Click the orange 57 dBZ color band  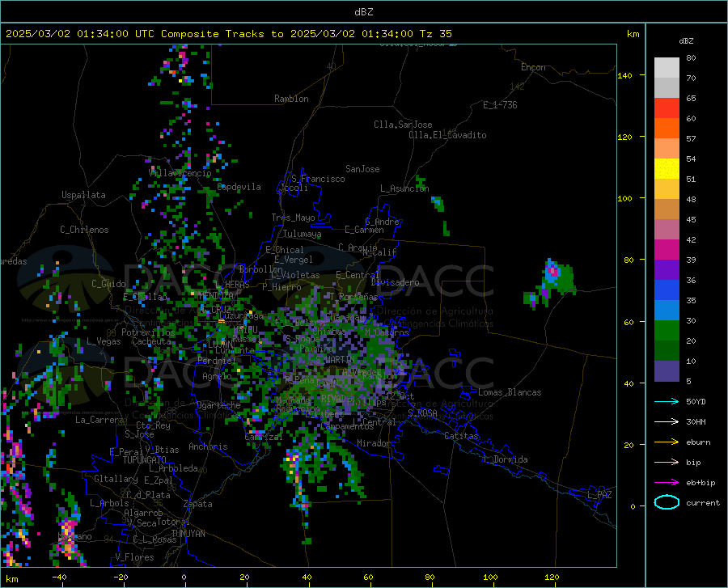click(667, 129)
